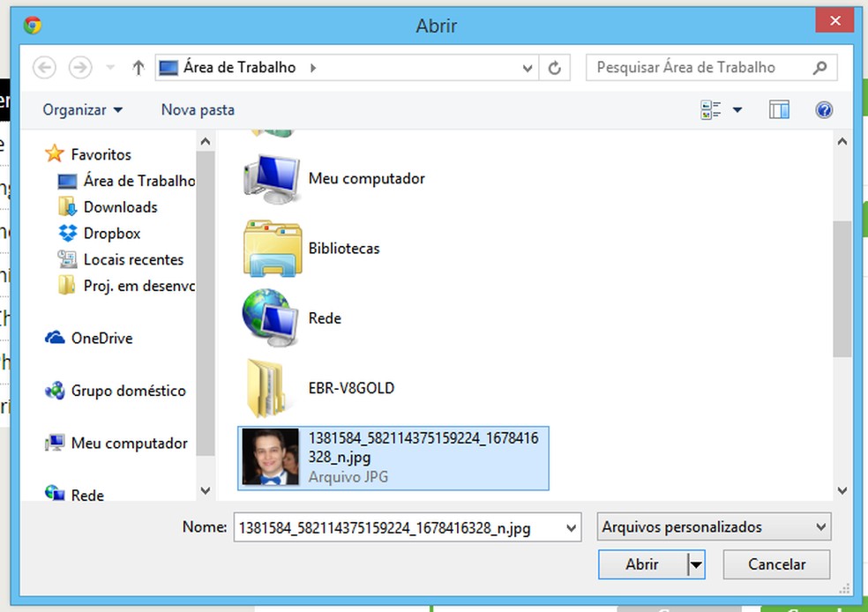The height and width of the screenshot is (612, 868).
Task: Click the Pesquisar Área de Trabalho field
Action: (x=711, y=68)
